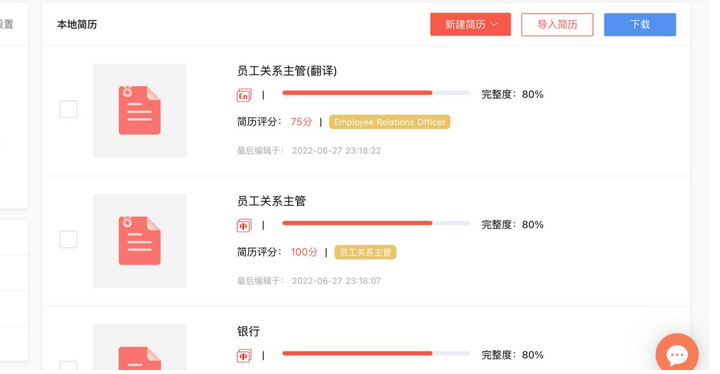Open the 员工关系主管 resume title link
The width and height of the screenshot is (720, 374).
tap(271, 201)
